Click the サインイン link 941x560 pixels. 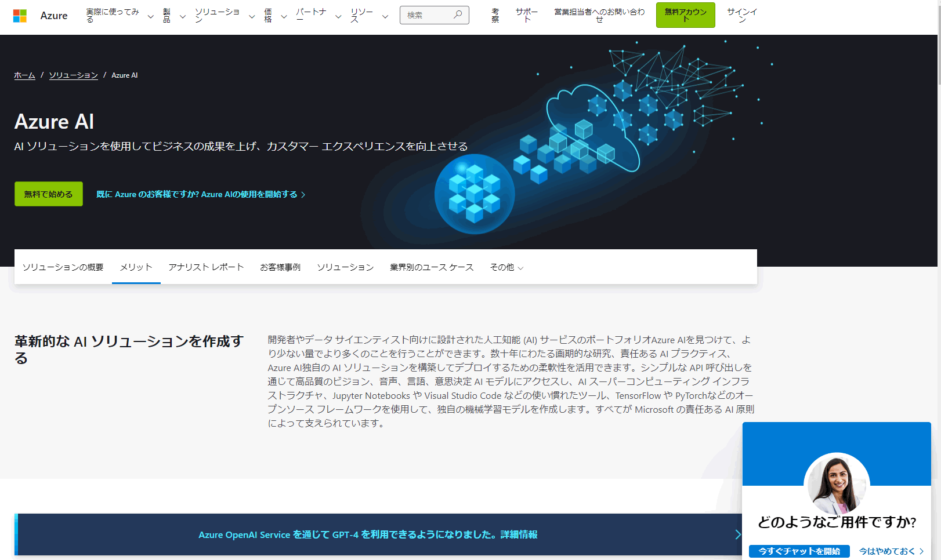pos(742,16)
